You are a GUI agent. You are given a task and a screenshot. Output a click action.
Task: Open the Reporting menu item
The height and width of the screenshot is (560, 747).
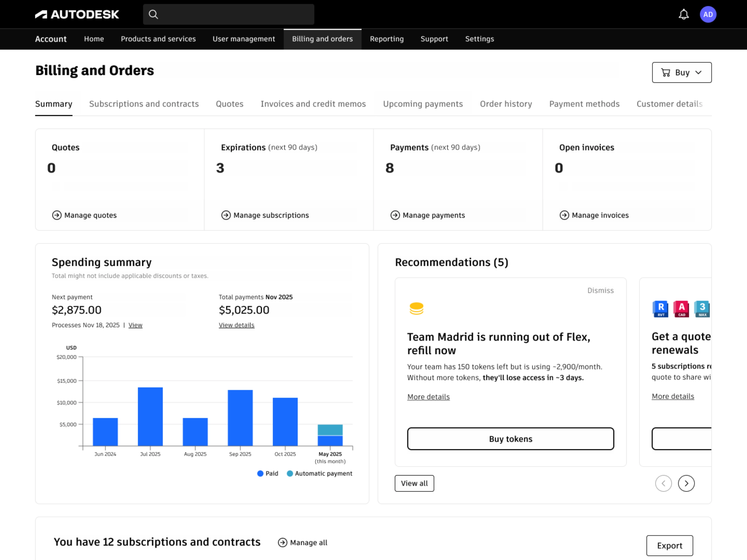[387, 39]
